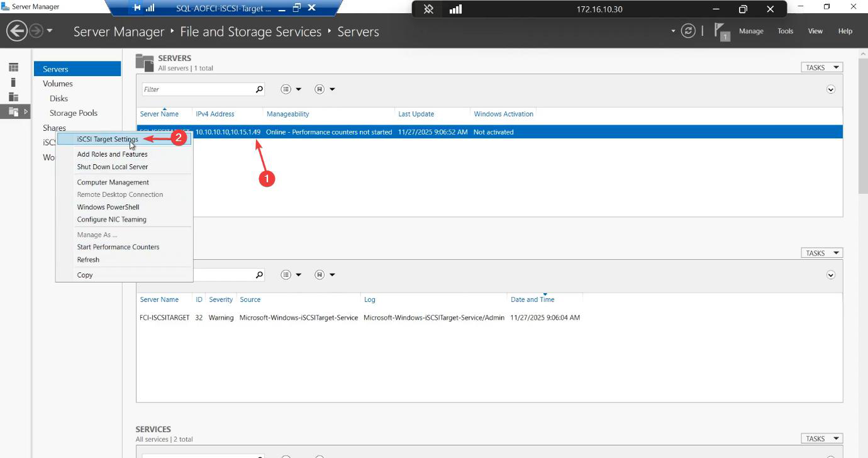This screenshot has width=868, height=458.
Task: Sort by Server Name column in Servers
Action: pyautogui.click(x=159, y=114)
